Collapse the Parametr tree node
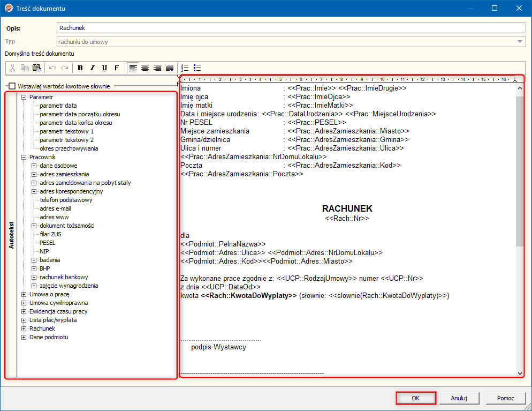The height and width of the screenshot is (411, 532). (x=24, y=97)
